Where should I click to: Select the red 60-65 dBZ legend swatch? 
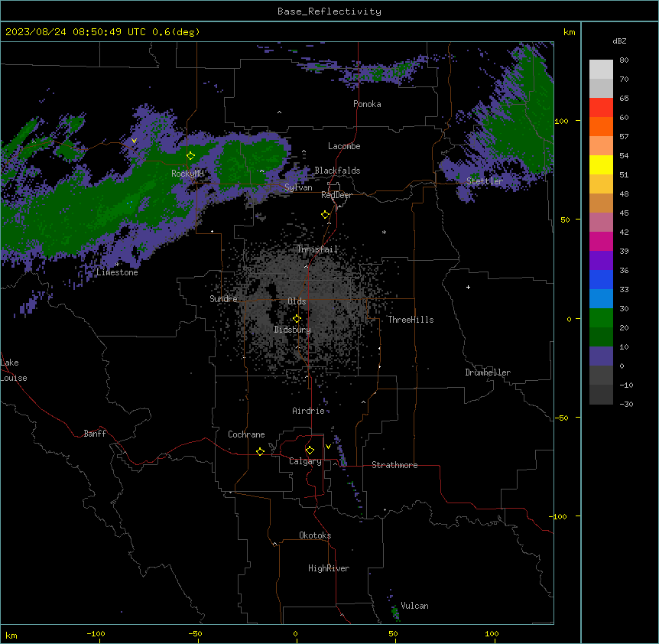click(x=601, y=108)
